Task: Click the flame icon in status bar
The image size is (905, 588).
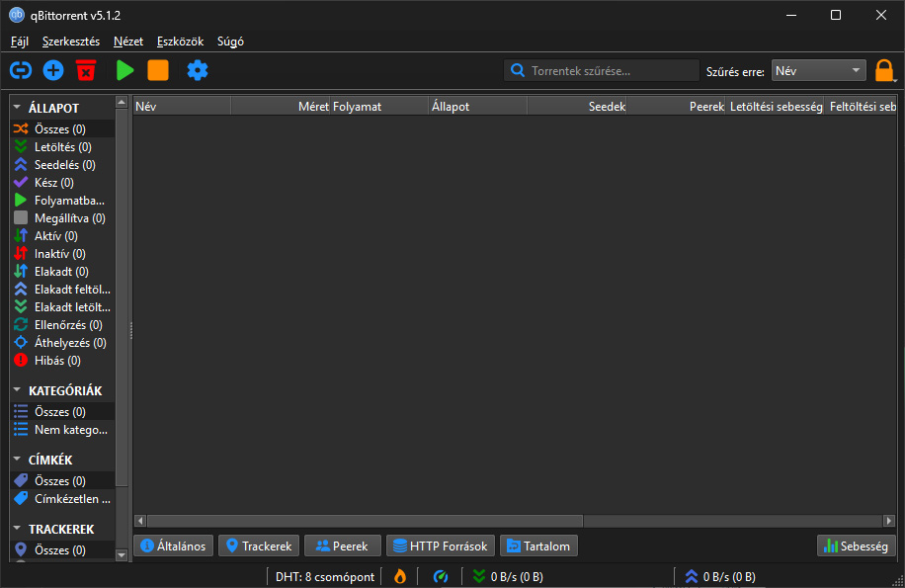Action: [400, 576]
